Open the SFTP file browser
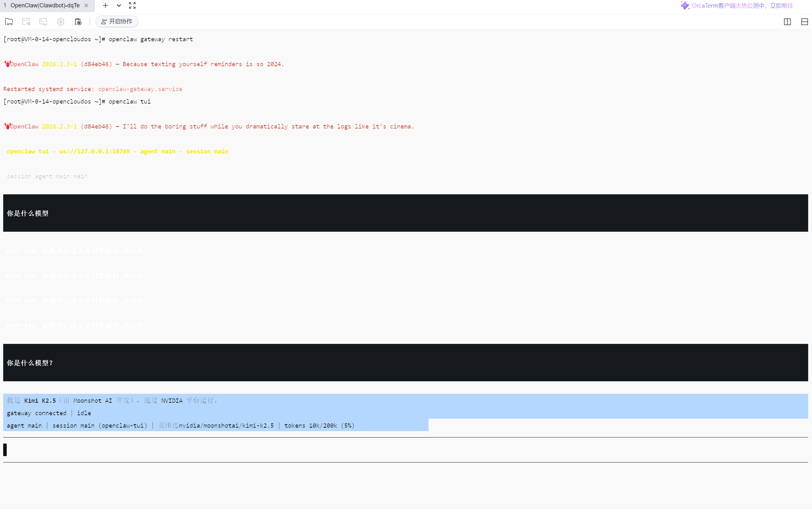The height and width of the screenshot is (512, 812). pyautogui.click(x=9, y=22)
